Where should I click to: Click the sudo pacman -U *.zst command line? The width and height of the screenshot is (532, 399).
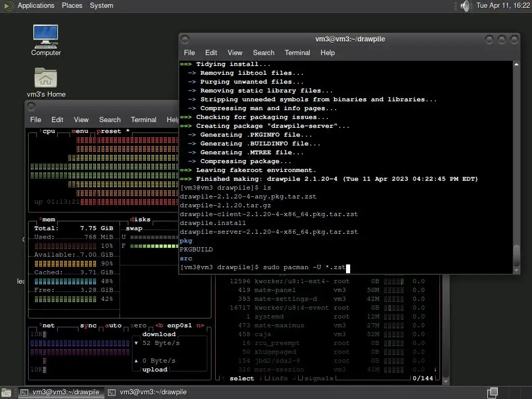pos(304,267)
